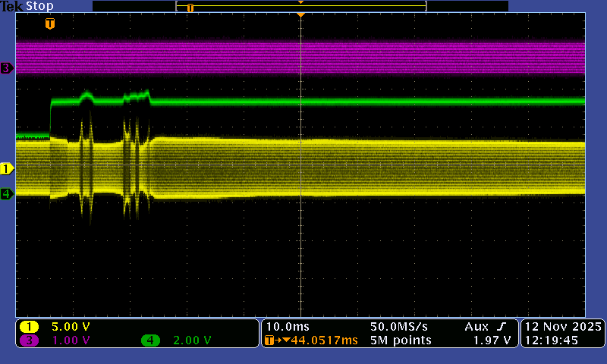This screenshot has height=364, width=607.
Task: Click the channel 3 magenta ground marker
Action: 7,68
